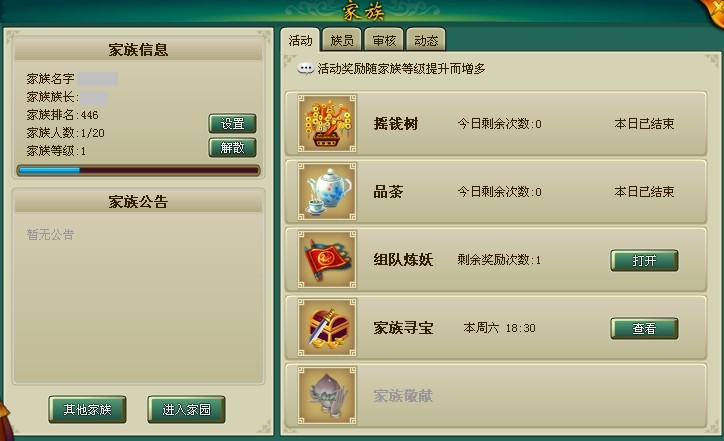Click the peach offering 家族敬献 icon
This screenshot has width=724, height=441.
point(327,395)
